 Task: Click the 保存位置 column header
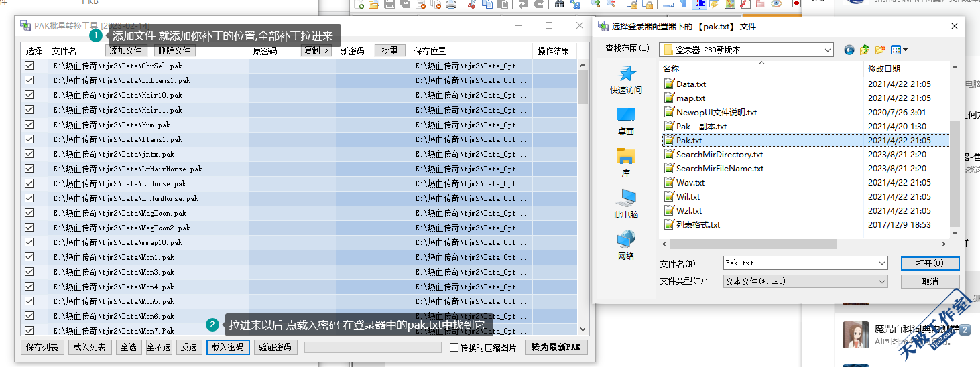pyautogui.click(x=430, y=51)
